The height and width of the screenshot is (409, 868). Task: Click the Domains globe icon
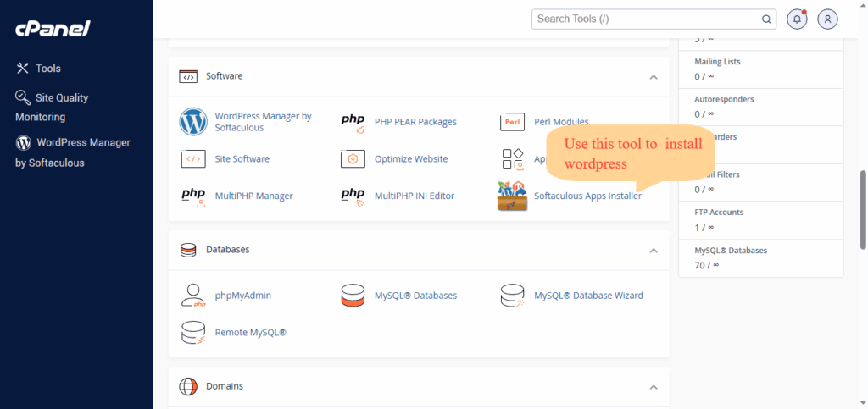(x=188, y=386)
